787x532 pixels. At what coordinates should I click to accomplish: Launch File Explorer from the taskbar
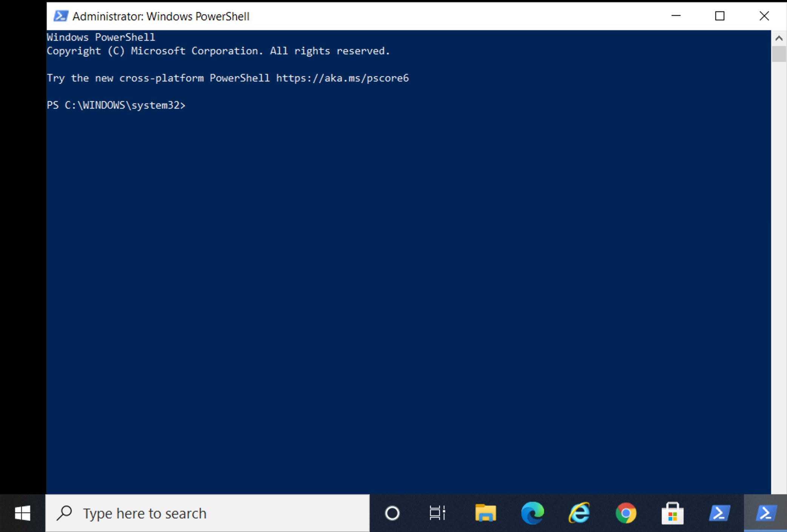click(x=485, y=513)
